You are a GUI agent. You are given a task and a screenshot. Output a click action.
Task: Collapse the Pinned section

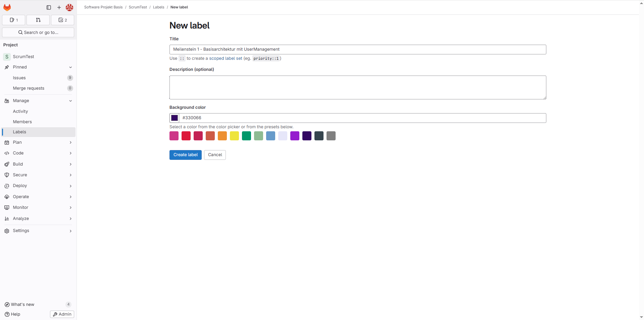tap(70, 67)
